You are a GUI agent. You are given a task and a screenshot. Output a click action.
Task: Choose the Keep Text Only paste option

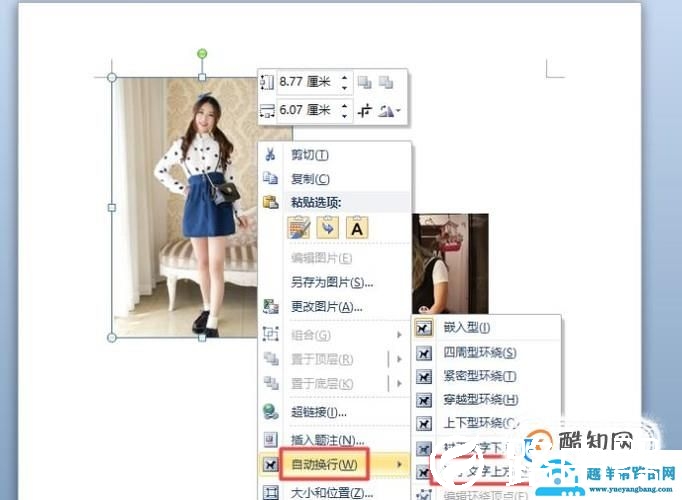(356, 228)
